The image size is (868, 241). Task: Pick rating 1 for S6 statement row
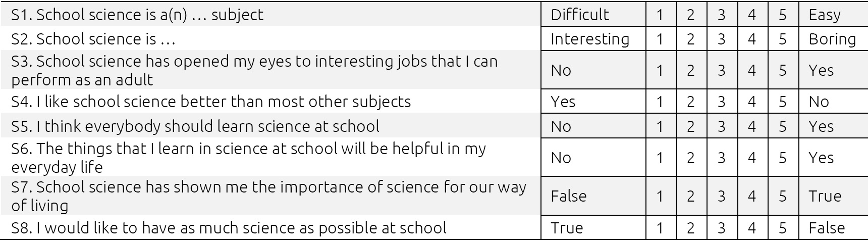pyautogui.click(x=660, y=158)
